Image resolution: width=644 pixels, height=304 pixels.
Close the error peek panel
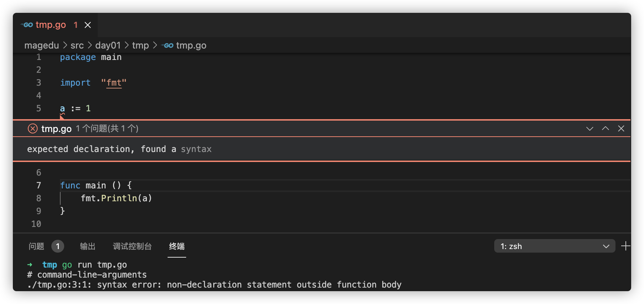(x=621, y=128)
